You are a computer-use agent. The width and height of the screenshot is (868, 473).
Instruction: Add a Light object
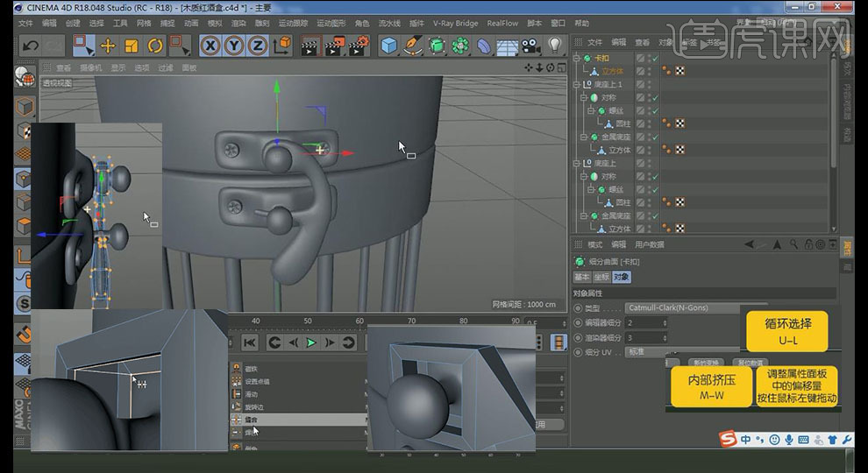pos(555,46)
